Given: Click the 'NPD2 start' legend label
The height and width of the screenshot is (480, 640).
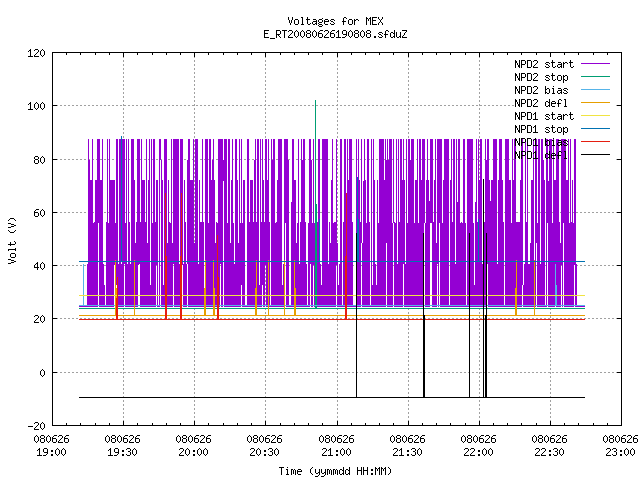Looking at the screenshot, I should 544,64.
